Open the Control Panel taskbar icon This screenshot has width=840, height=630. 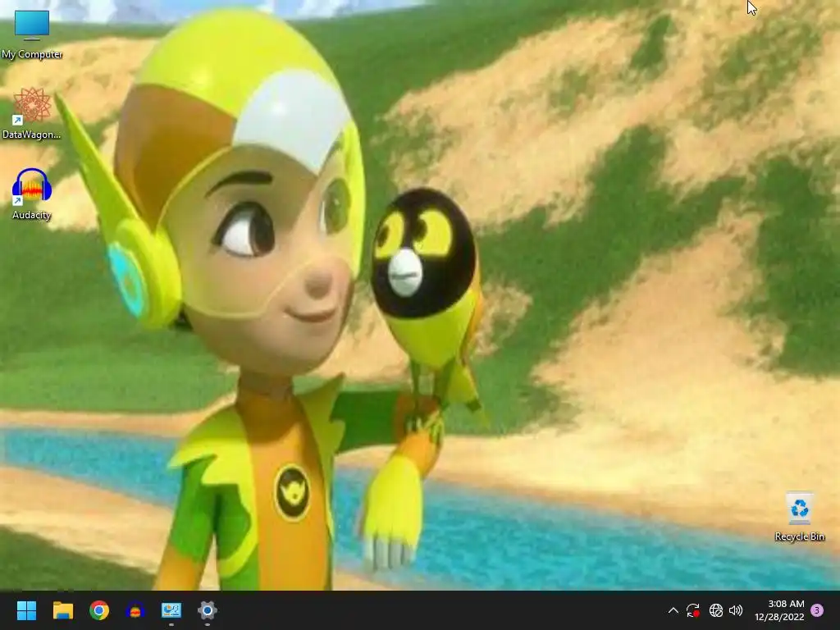[171, 610]
